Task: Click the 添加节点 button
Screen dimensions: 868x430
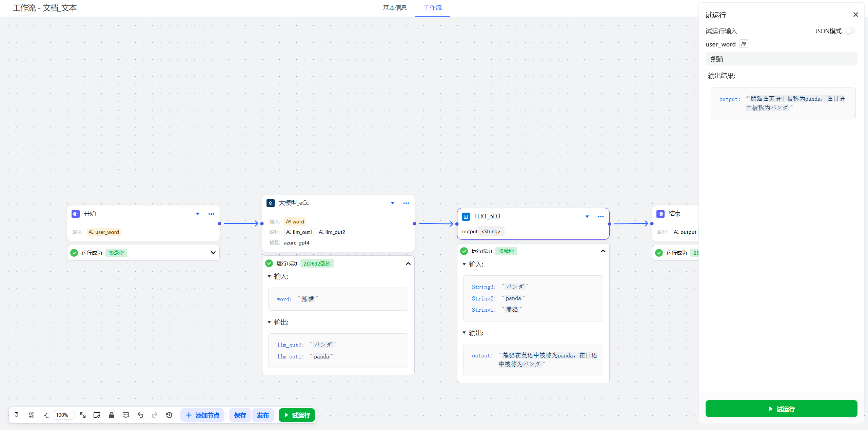Action: click(x=202, y=415)
